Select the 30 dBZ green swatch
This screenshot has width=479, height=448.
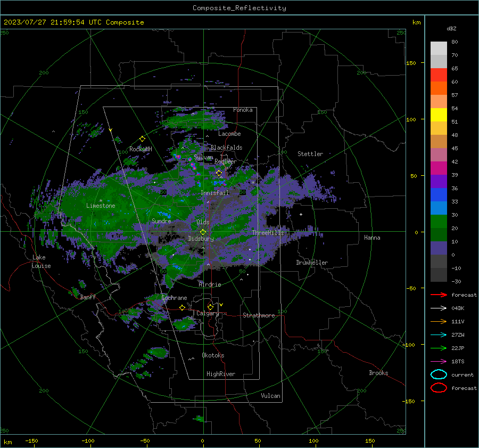439,221
